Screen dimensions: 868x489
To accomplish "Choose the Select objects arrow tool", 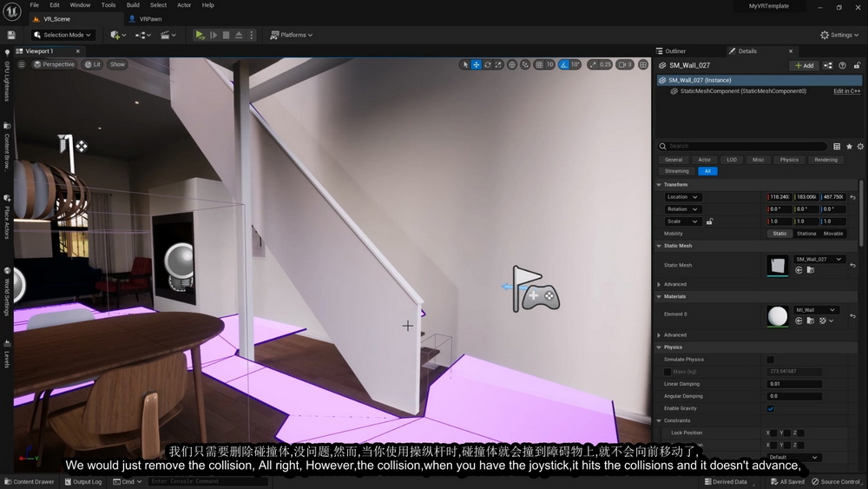I will tap(465, 65).
